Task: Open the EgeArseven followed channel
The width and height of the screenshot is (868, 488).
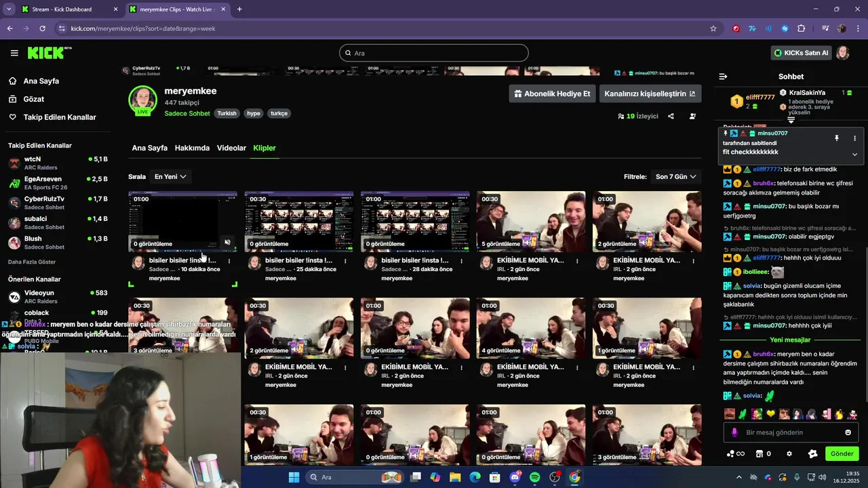Action: click(58, 183)
